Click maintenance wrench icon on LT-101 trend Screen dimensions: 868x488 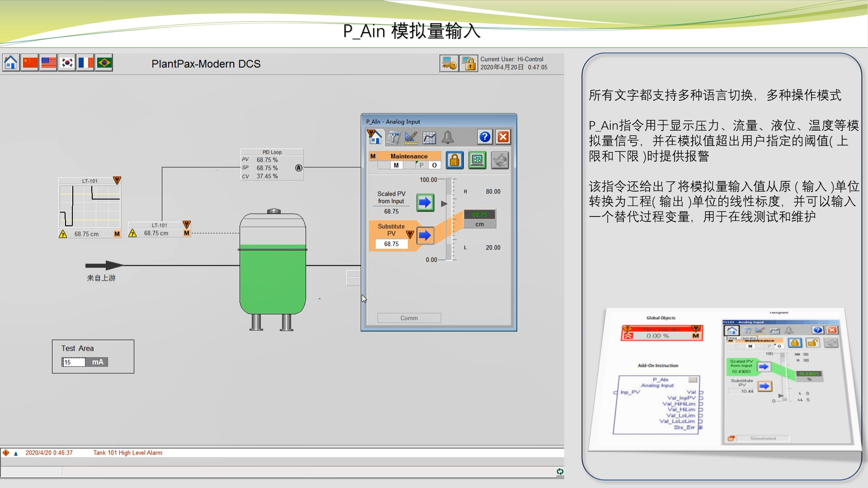tap(117, 180)
